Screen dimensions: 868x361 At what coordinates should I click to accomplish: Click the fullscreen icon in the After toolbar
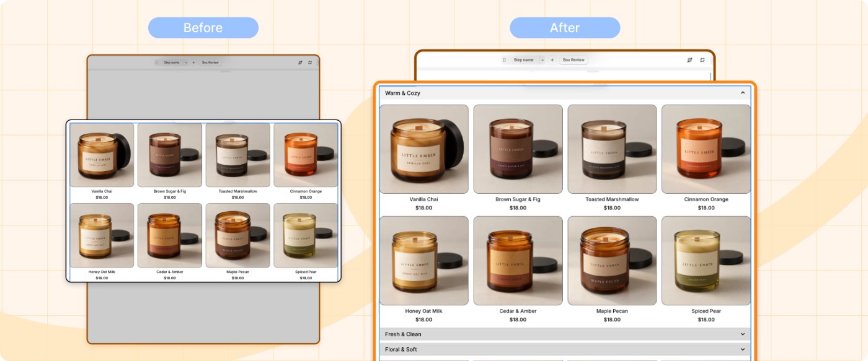(702, 60)
